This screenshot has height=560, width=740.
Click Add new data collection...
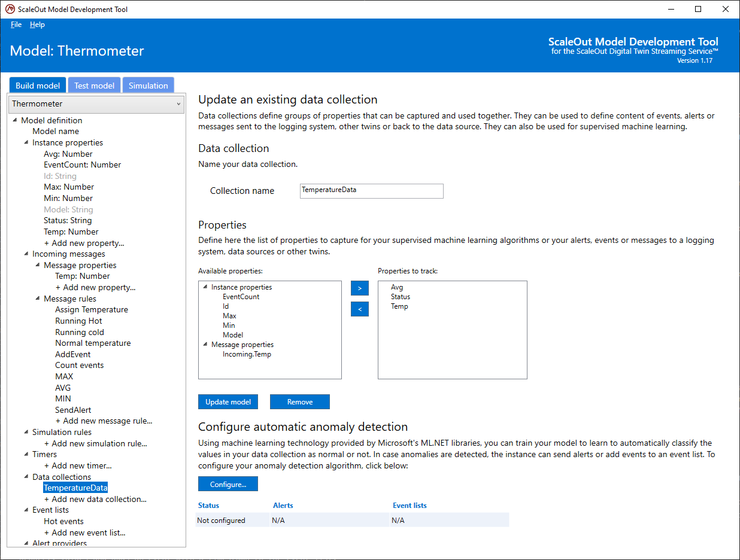coord(95,499)
